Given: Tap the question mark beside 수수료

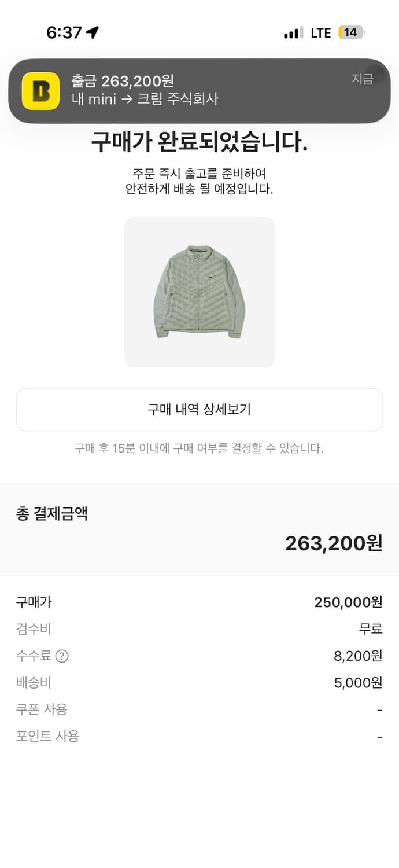Looking at the screenshot, I should coord(62,656).
